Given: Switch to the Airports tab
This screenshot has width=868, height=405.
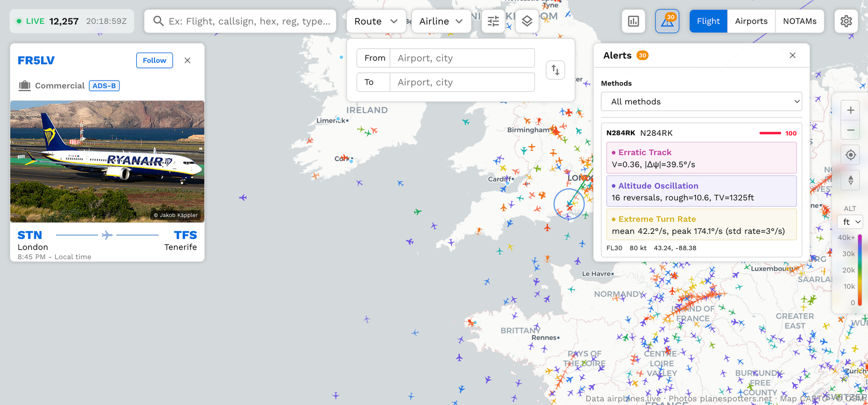Looking at the screenshot, I should 751,21.
